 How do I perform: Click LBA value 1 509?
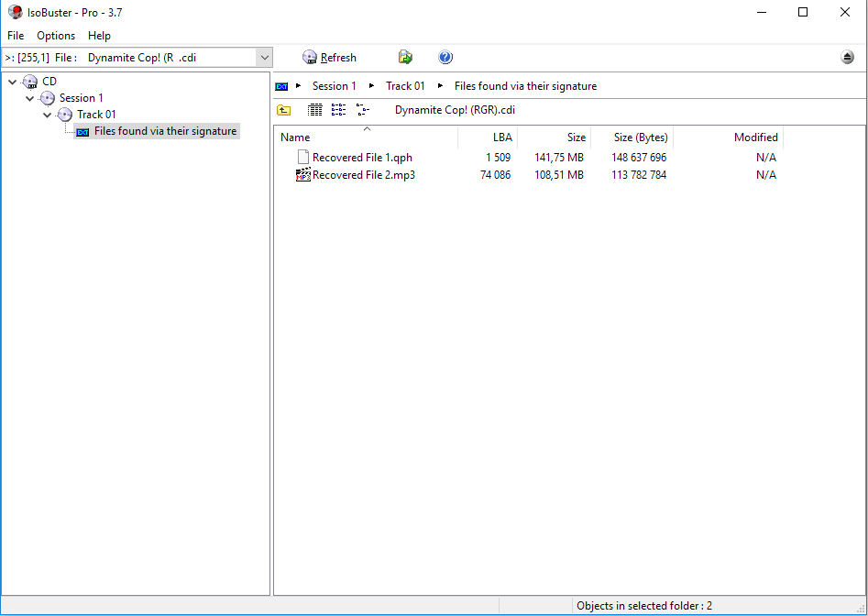click(498, 158)
